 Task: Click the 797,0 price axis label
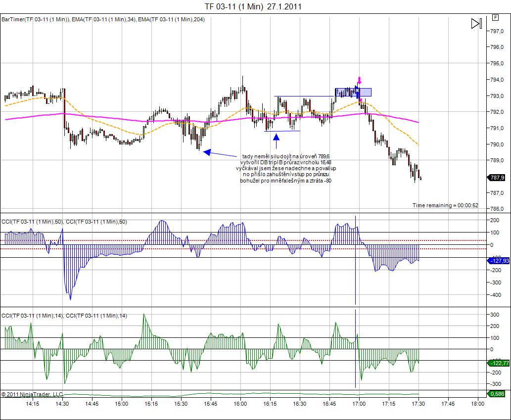pyautogui.click(x=497, y=31)
